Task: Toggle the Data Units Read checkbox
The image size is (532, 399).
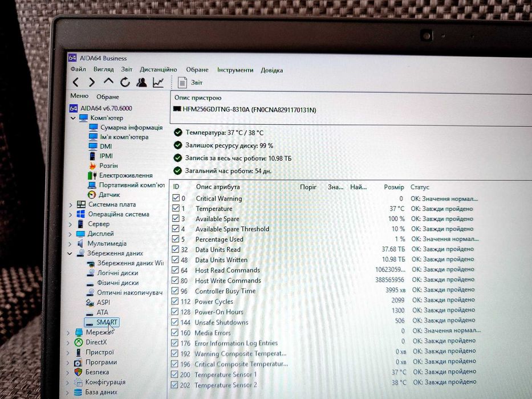Action: 176,249
